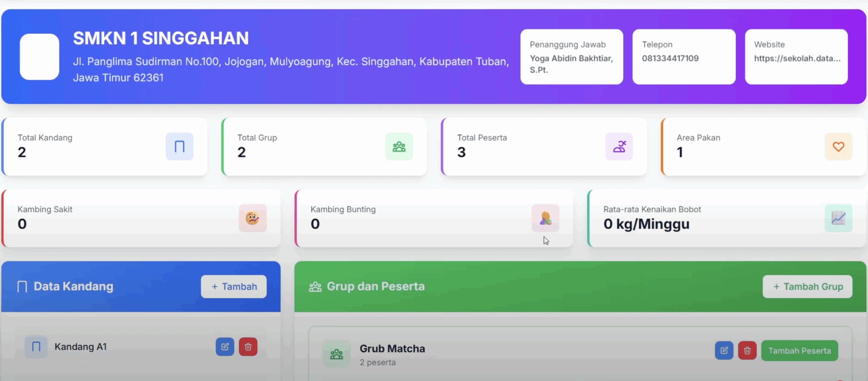Screen dimensions: 868x381
Task: Click the Kandang A1 row name
Action: 81,346
